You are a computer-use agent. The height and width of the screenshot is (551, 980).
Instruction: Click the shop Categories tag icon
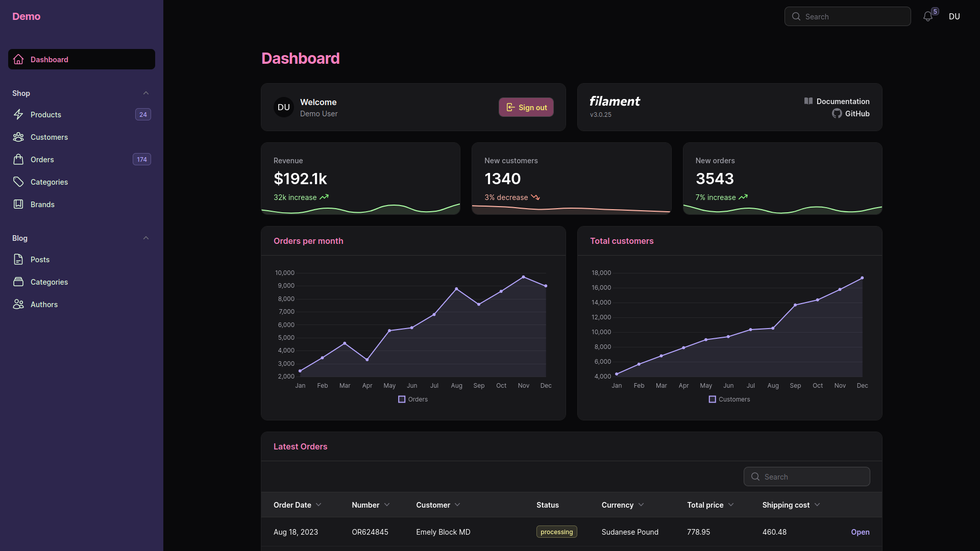pyautogui.click(x=18, y=182)
